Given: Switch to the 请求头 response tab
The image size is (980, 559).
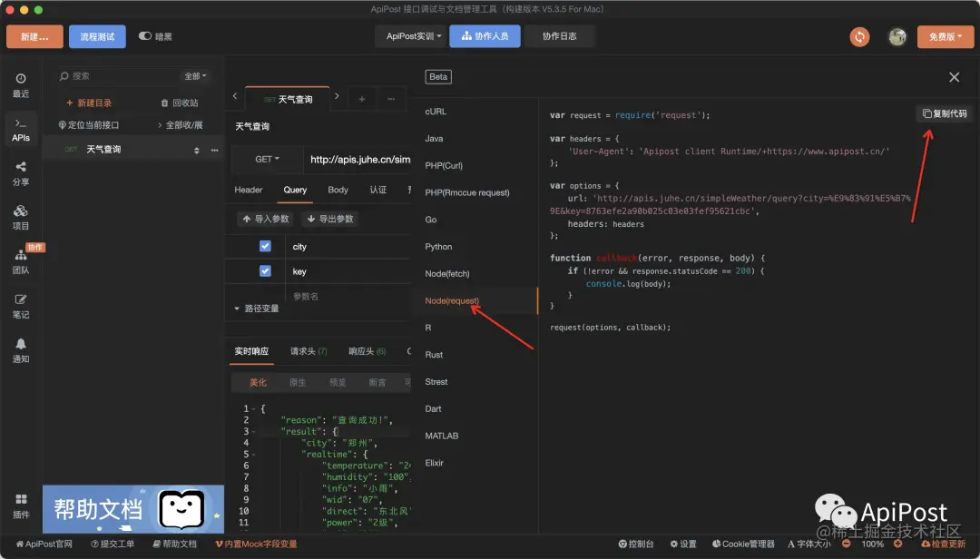Looking at the screenshot, I should click(309, 351).
